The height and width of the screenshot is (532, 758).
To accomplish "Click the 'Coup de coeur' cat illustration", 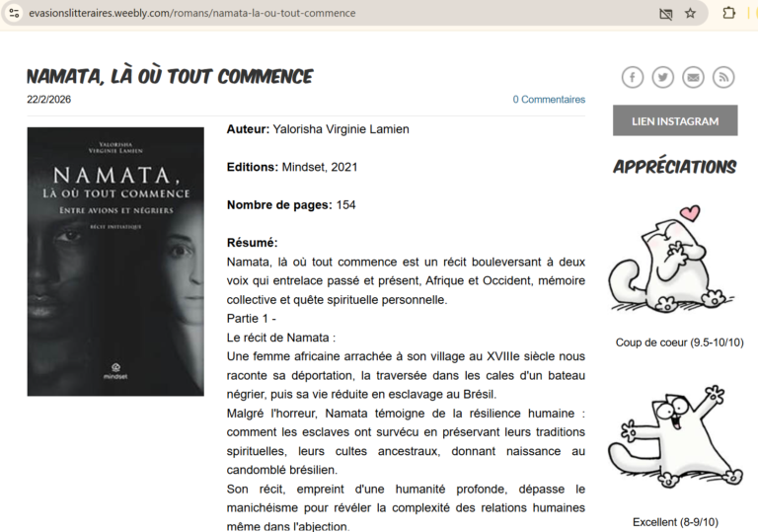I will (674, 260).
